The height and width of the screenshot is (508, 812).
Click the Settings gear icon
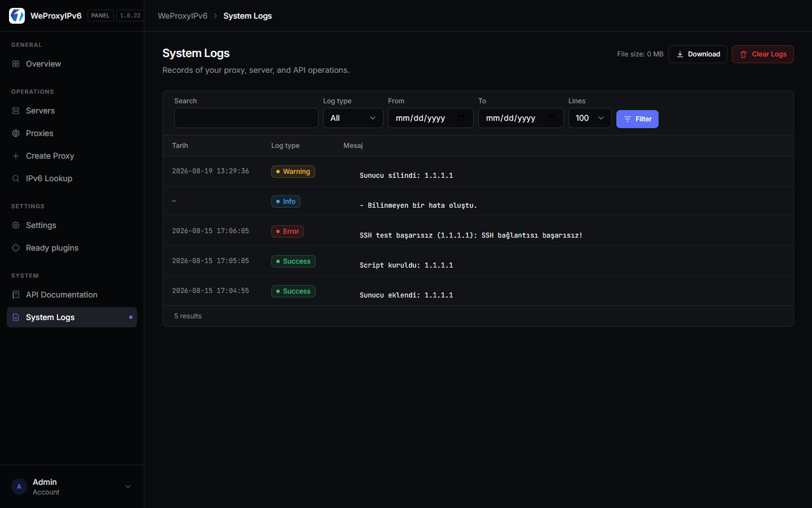16,225
